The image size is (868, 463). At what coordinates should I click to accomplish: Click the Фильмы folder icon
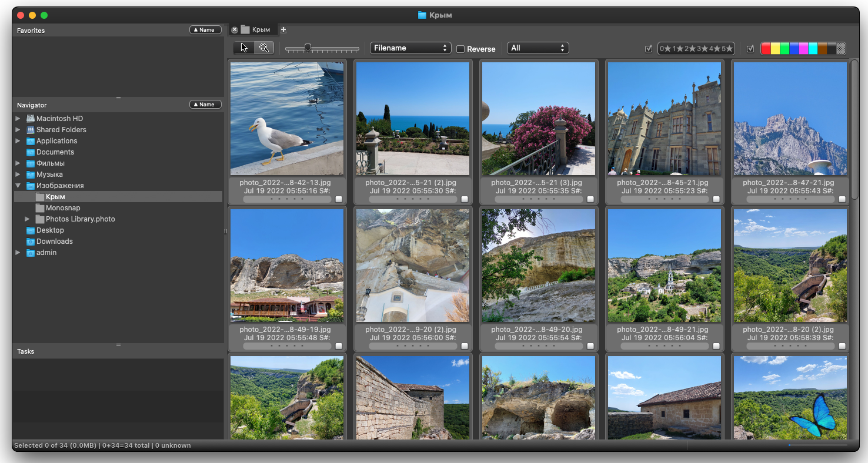(x=31, y=163)
